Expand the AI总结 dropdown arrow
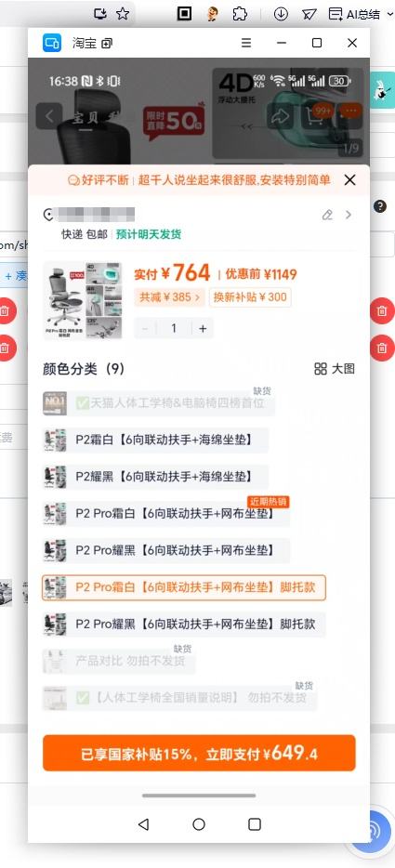This screenshot has width=395, height=868. click(x=389, y=14)
